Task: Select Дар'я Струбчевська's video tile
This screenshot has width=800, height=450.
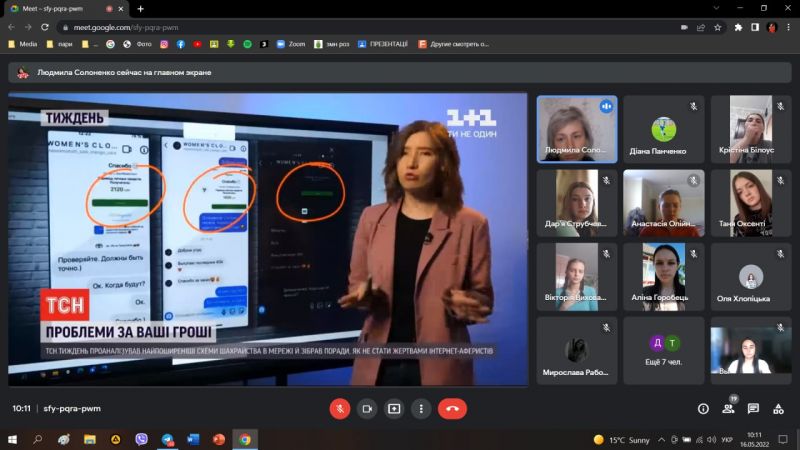Action: click(x=577, y=203)
